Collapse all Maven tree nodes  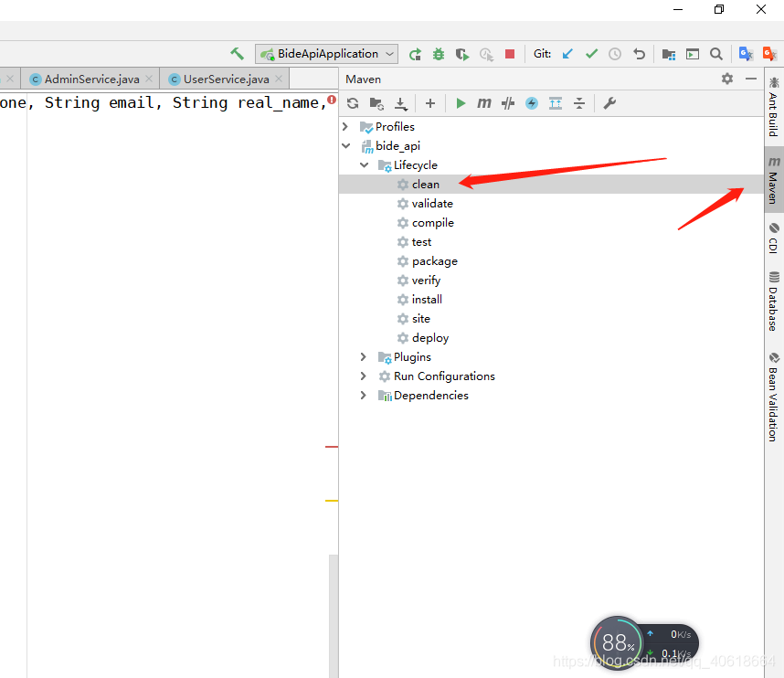point(579,103)
